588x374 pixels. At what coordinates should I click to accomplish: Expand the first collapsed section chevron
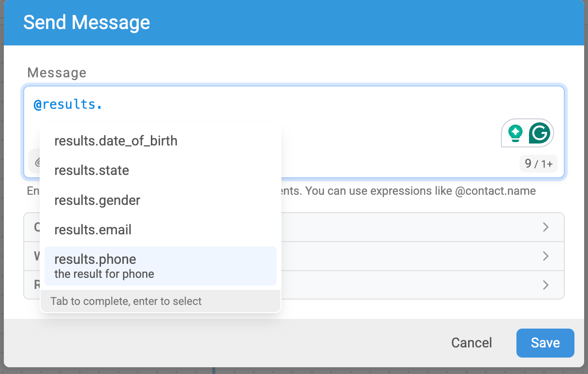point(545,227)
